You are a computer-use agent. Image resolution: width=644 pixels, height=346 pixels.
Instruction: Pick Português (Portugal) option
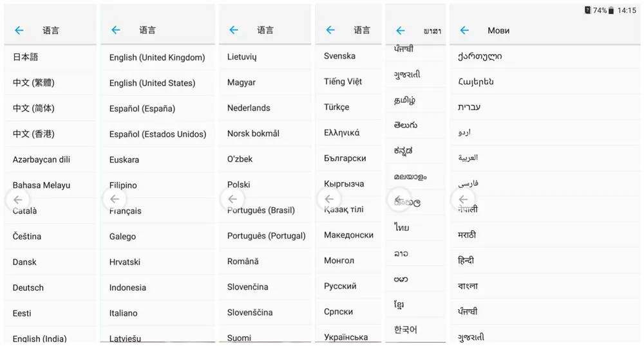point(265,236)
